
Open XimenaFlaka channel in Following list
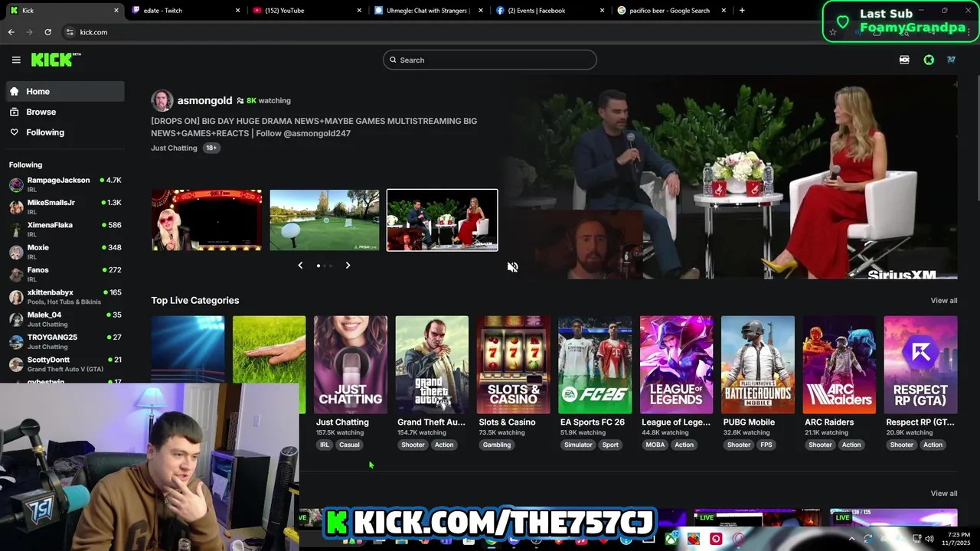[x=65, y=229]
